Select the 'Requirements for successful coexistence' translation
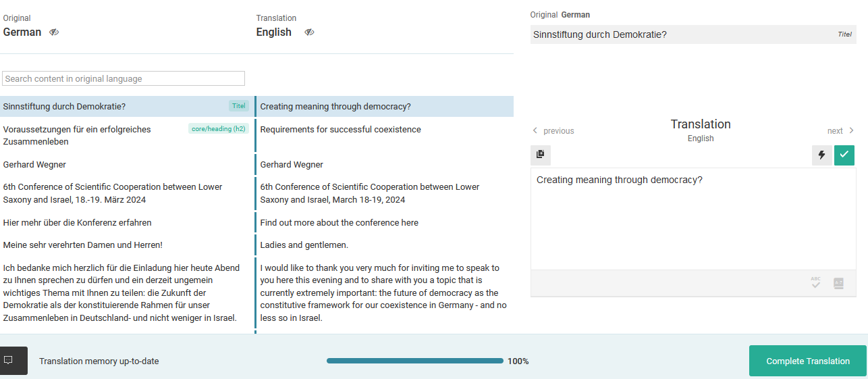 (340, 130)
